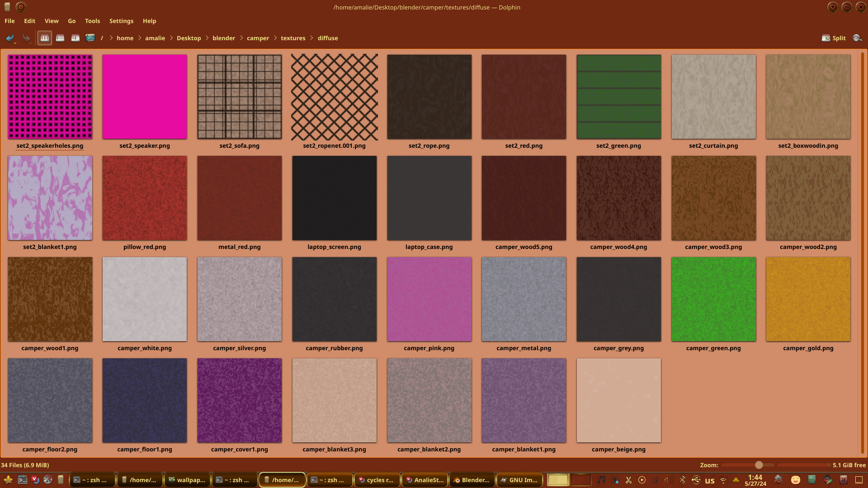This screenshot has width=868, height=488.
Task: Select the camper_gold.png thumbnail
Action: (808, 299)
